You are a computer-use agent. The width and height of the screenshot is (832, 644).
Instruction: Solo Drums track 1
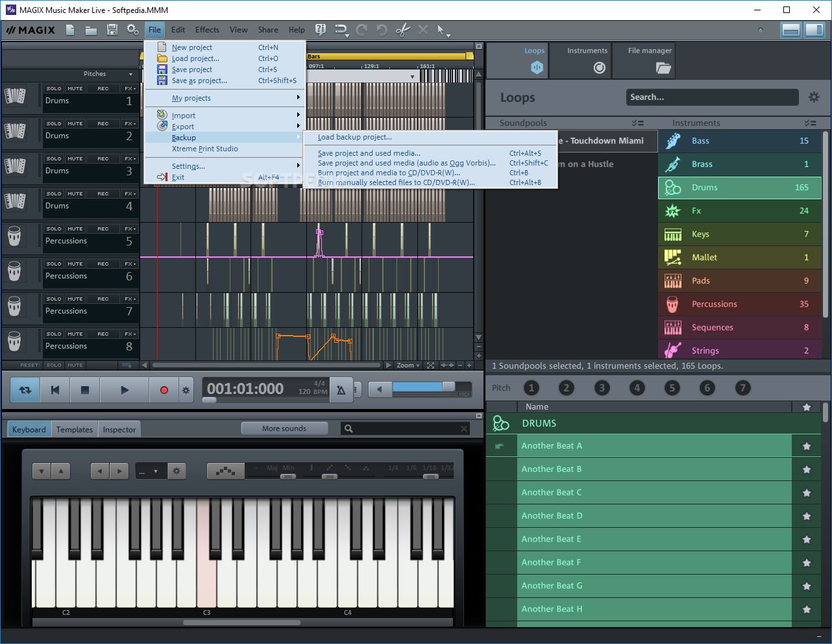coord(54,88)
